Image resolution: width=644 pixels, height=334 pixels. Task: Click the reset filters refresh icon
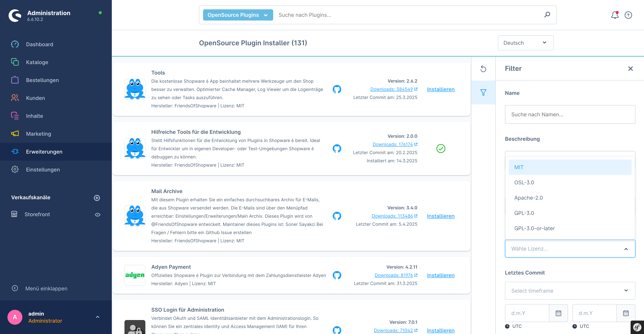483,69
